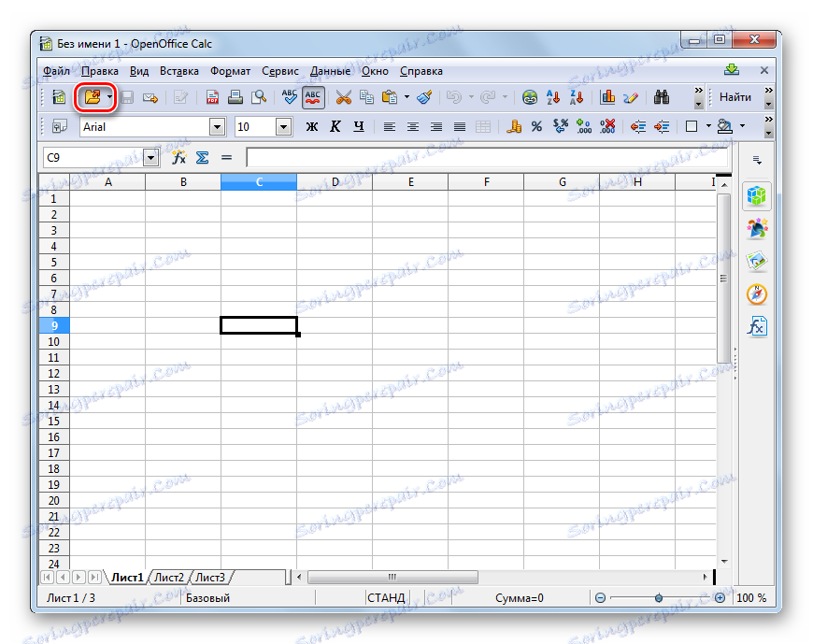Click the zoom in plus button
This screenshot has width=813, height=644.
(x=720, y=598)
